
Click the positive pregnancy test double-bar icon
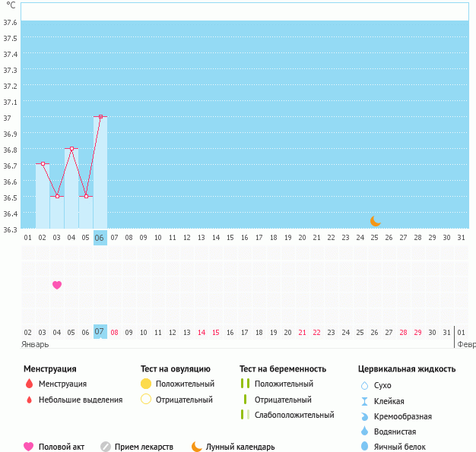click(x=245, y=384)
